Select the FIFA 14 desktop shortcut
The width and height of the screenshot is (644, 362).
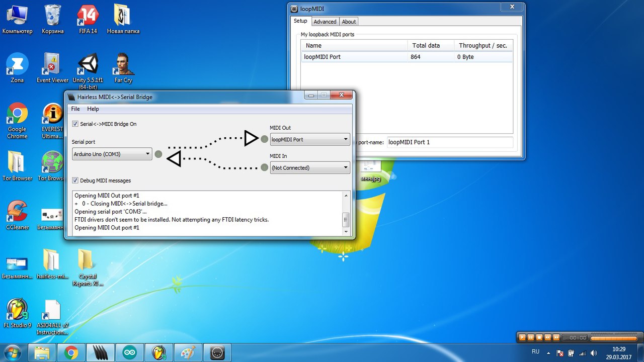[88, 20]
